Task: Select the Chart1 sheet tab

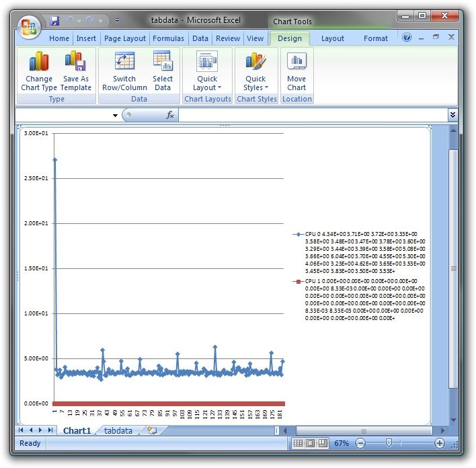Action: coord(77,430)
